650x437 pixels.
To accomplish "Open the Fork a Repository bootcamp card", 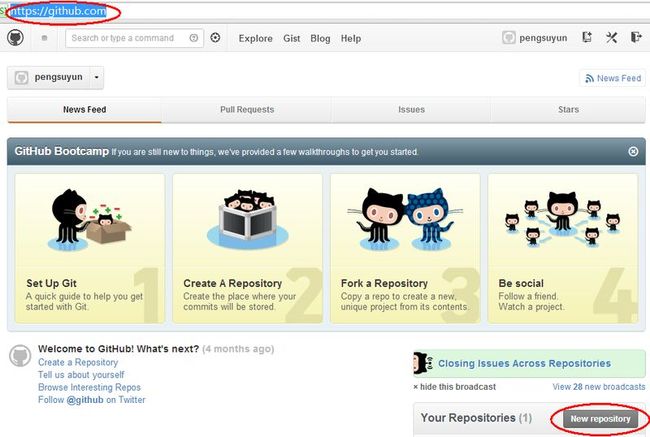I will [x=405, y=248].
